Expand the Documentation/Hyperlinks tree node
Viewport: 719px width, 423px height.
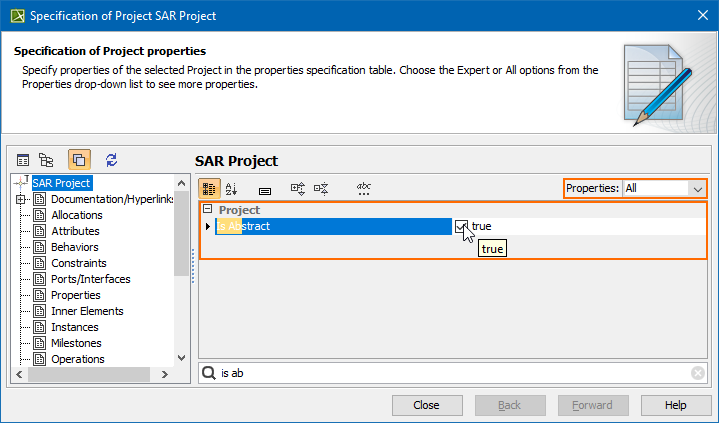coord(20,199)
